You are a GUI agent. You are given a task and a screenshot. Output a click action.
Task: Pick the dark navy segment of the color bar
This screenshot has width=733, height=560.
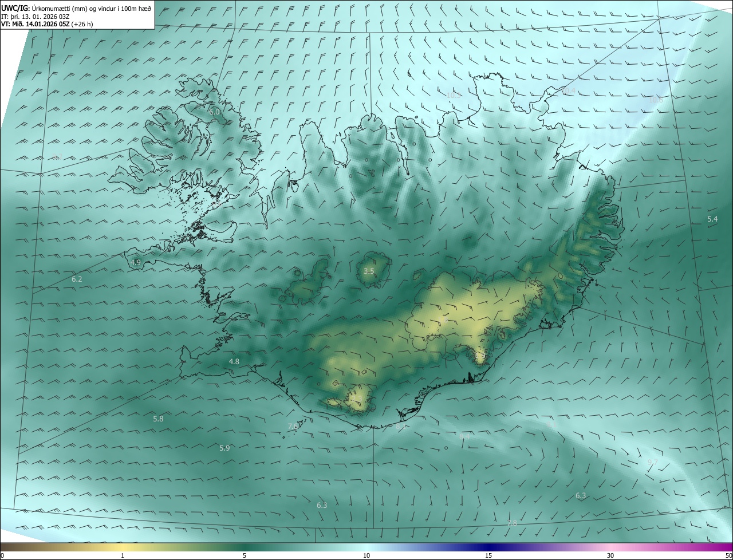point(488,547)
